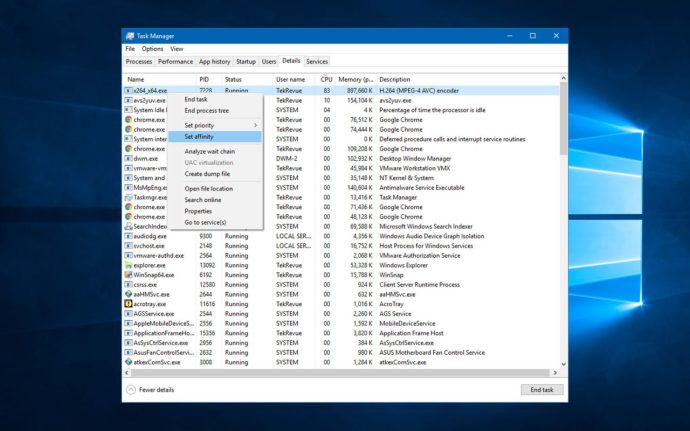Click the horizontal scrollbar below the list
Image resolution: width=690 pixels, height=431 pixels.
coord(340,372)
